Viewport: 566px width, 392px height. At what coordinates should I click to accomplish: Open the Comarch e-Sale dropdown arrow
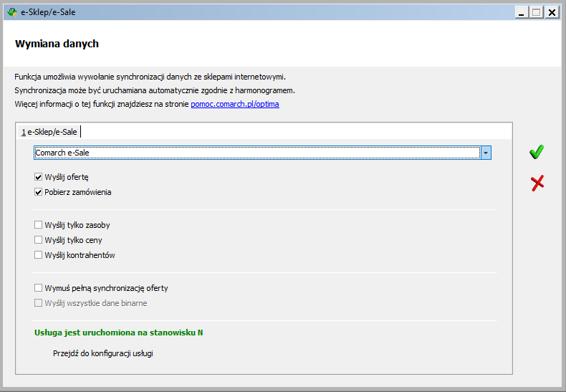(x=486, y=153)
